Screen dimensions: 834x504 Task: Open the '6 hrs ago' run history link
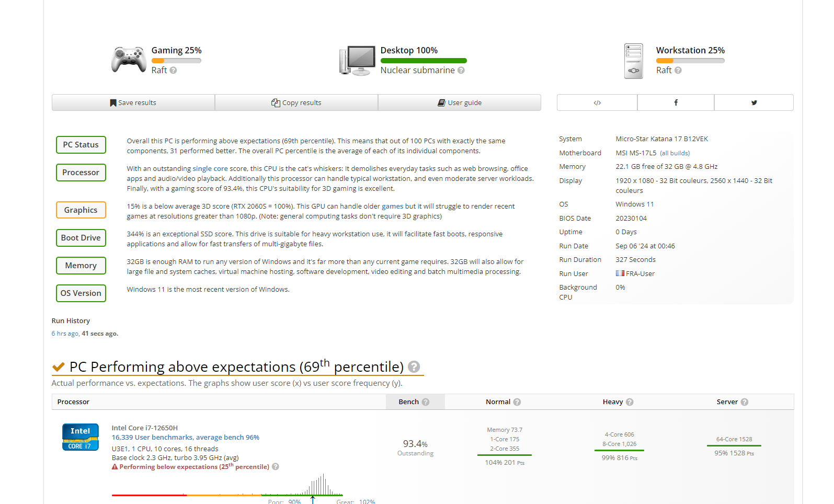coord(65,334)
